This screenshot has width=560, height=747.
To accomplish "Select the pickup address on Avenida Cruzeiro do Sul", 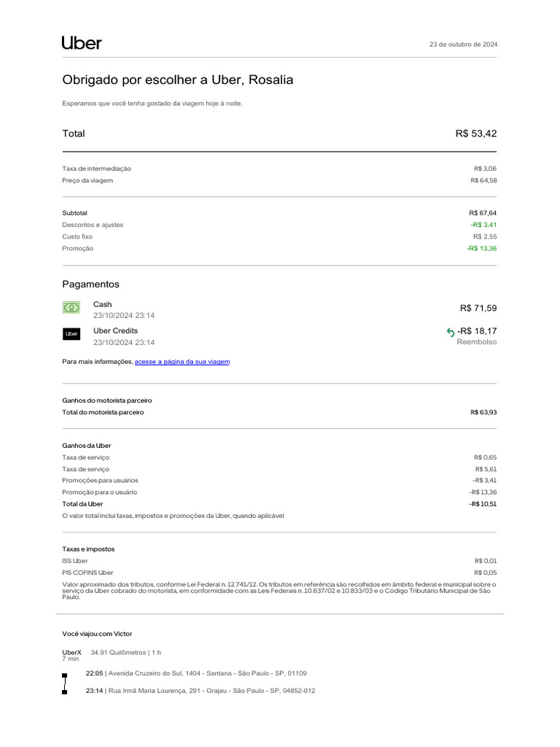I will tap(207, 673).
